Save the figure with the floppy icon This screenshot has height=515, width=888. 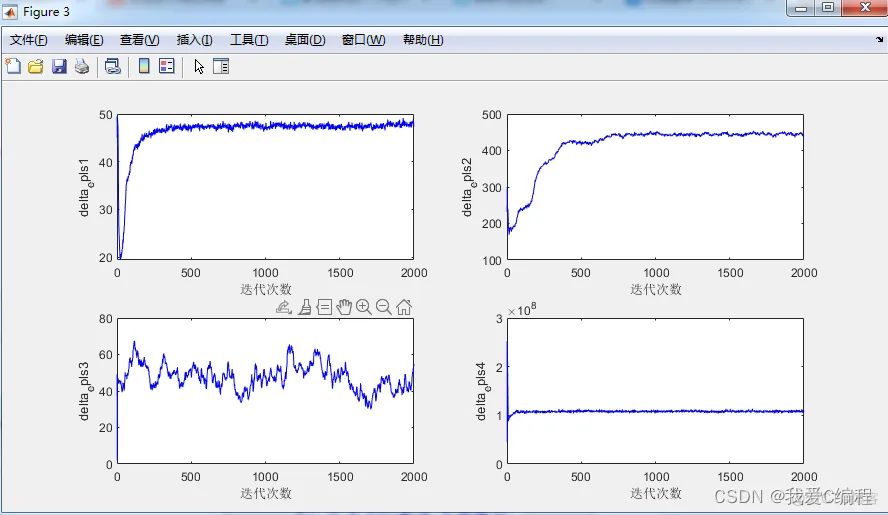tap(59, 66)
